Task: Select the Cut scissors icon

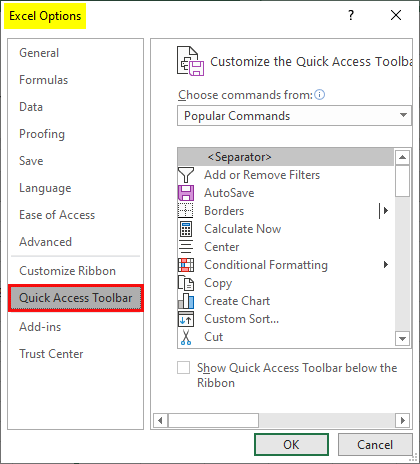Action: click(x=186, y=337)
